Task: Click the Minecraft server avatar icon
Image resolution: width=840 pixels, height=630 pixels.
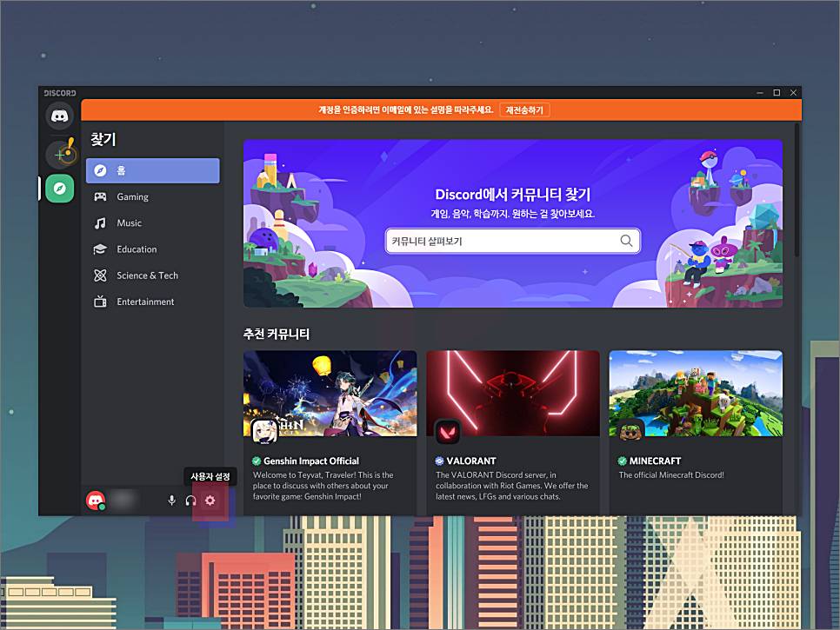Action: 630,431
